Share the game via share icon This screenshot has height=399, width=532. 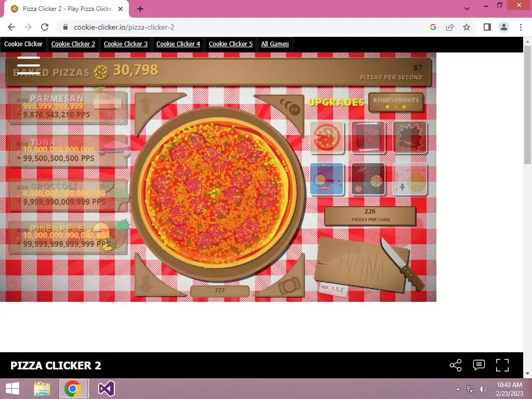coord(456,365)
